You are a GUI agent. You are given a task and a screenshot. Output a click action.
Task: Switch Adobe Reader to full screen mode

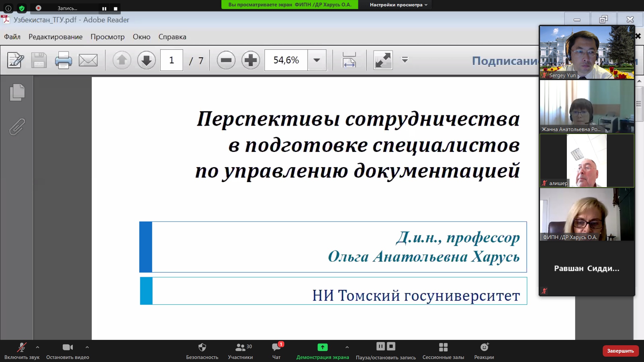pyautogui.click(x=383, y=60)
